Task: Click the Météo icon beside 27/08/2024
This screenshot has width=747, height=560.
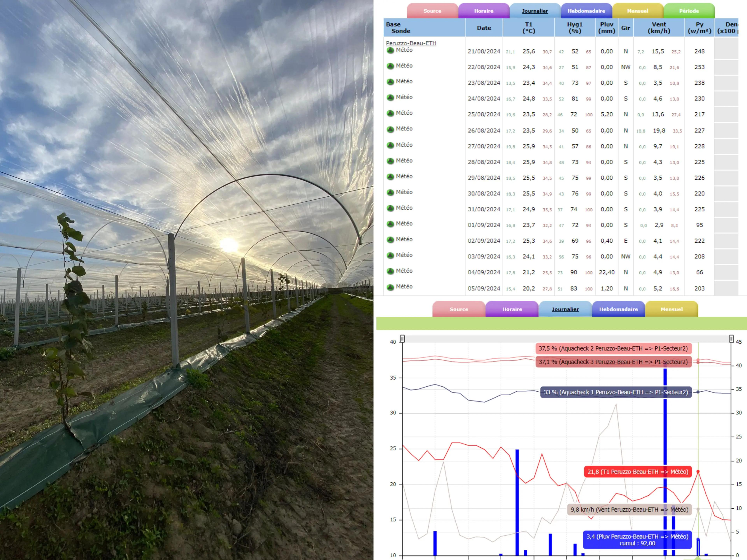Action: pos(391,145)
